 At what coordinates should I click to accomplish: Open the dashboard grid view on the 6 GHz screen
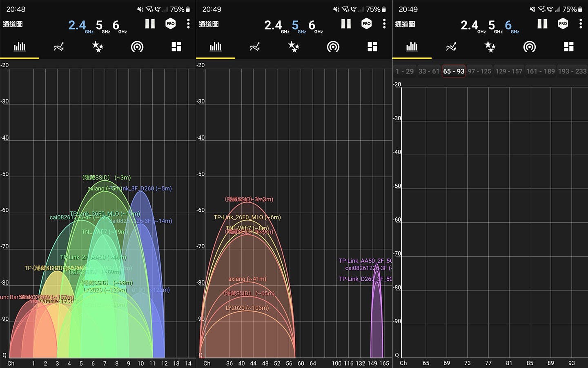click(568, 47)
